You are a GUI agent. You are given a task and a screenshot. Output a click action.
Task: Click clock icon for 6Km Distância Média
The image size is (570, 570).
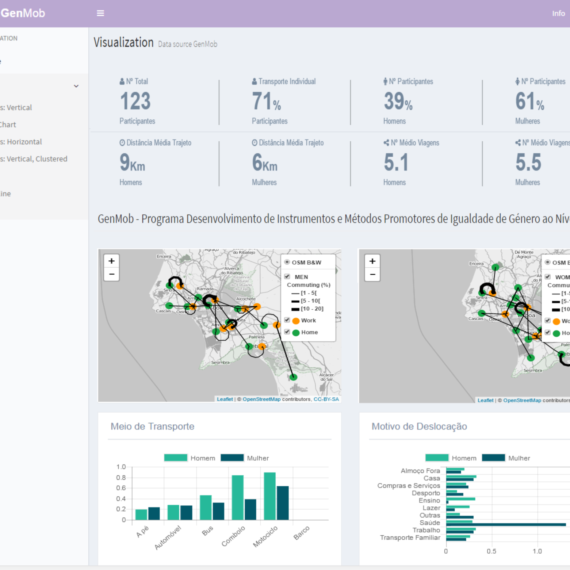point(254,143)
